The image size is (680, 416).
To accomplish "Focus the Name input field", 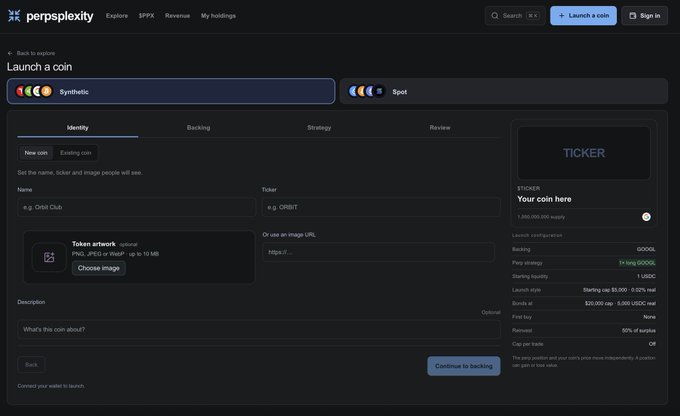I will pos(137,207).
